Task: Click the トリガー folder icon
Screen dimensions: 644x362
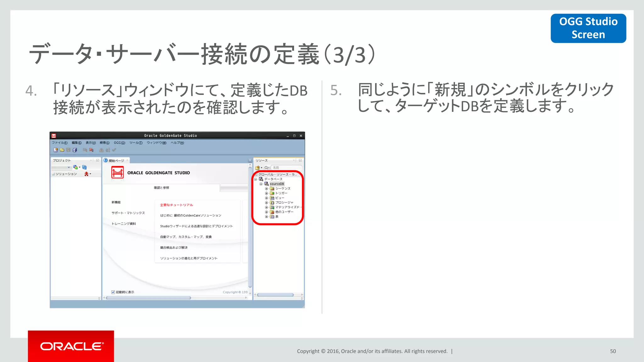Action: [x=272, y=193]
